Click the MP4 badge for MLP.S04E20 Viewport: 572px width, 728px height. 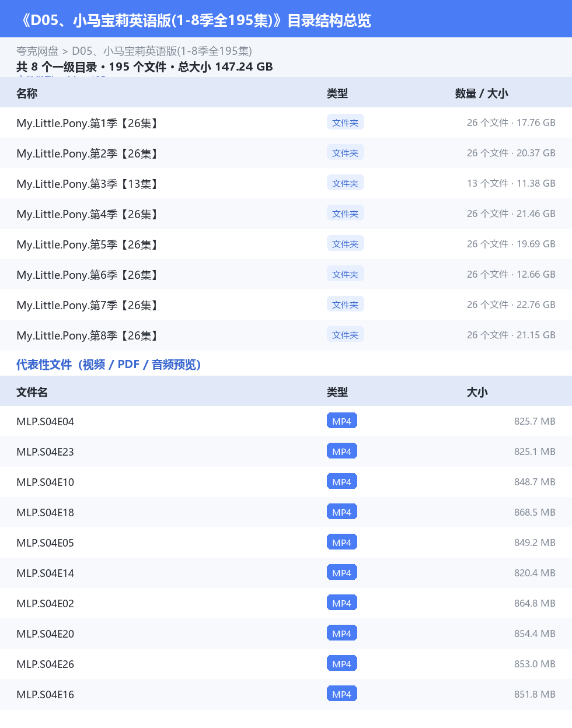point(342,633)
